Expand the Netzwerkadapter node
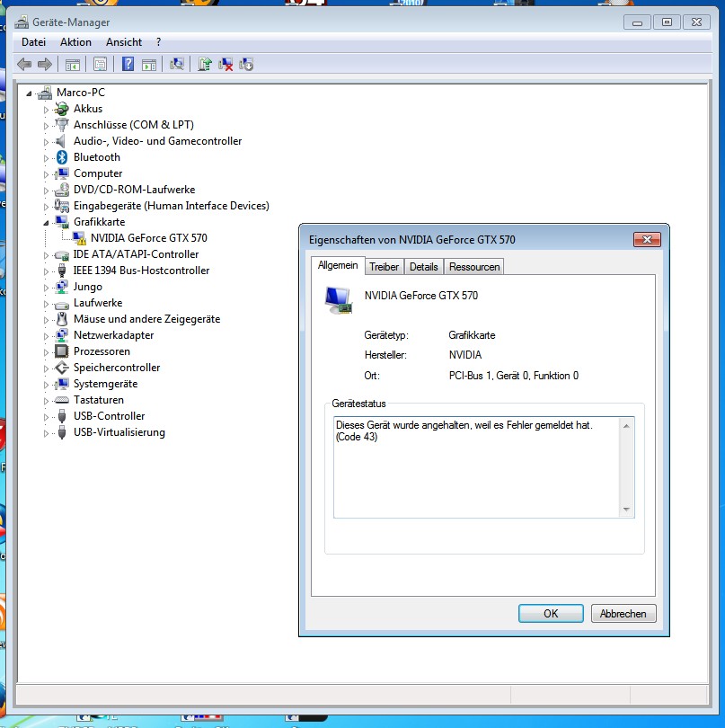 coord(46,336)
